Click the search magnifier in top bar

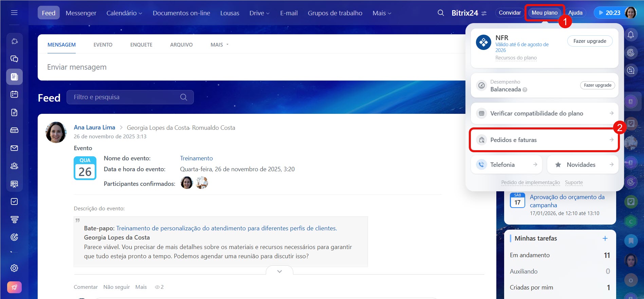pos(441,13)
